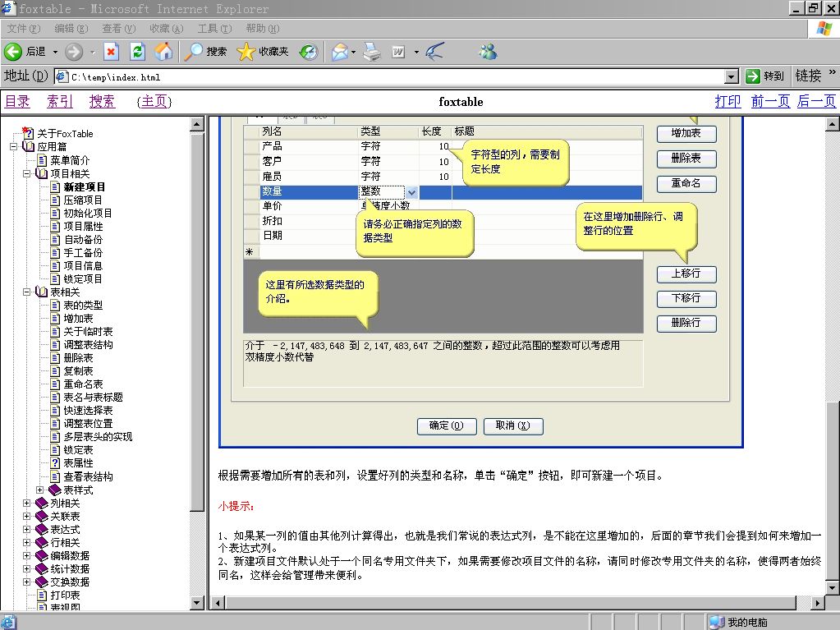Click the 转到 go button

click(x=764, y=76)
